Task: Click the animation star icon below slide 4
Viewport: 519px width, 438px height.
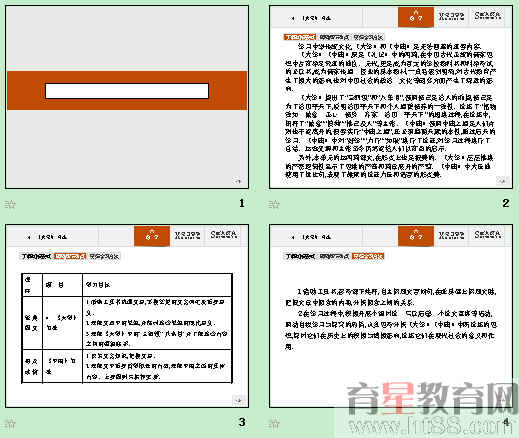Action: [x=274, y=424]
